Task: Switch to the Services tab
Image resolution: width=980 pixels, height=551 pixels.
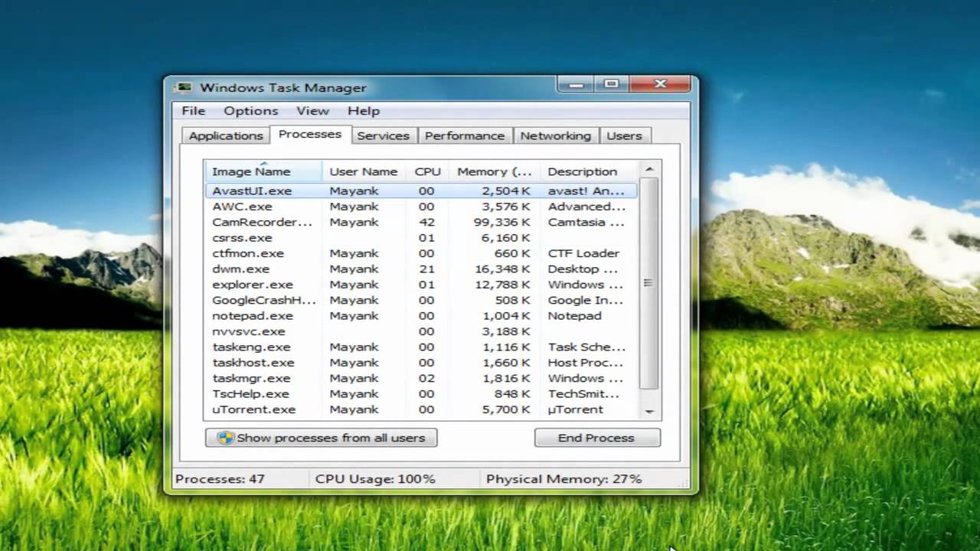Action: (383, 135)
